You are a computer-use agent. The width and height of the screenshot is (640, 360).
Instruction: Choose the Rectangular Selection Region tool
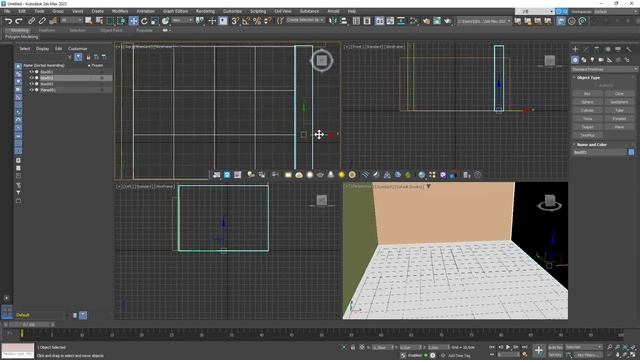coord(110,21)
